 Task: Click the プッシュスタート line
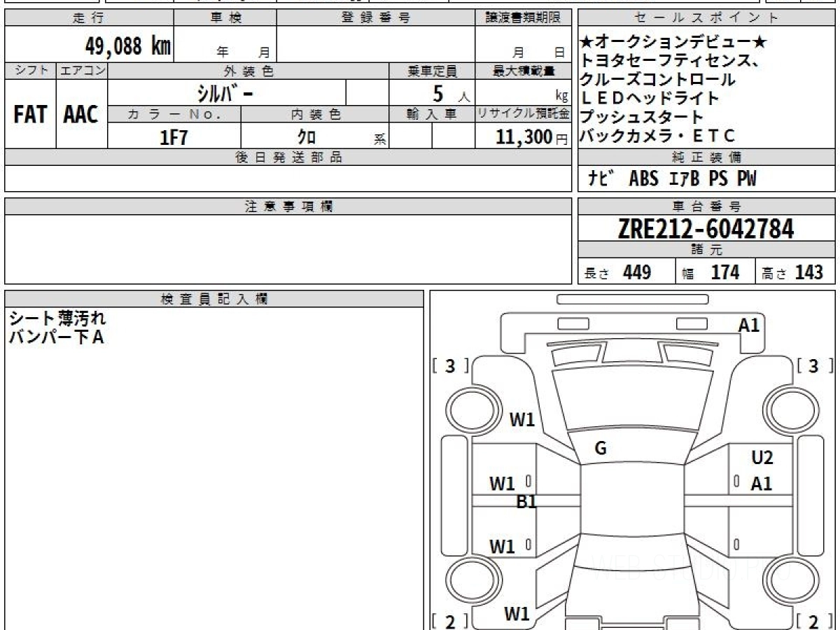point(642,117)
